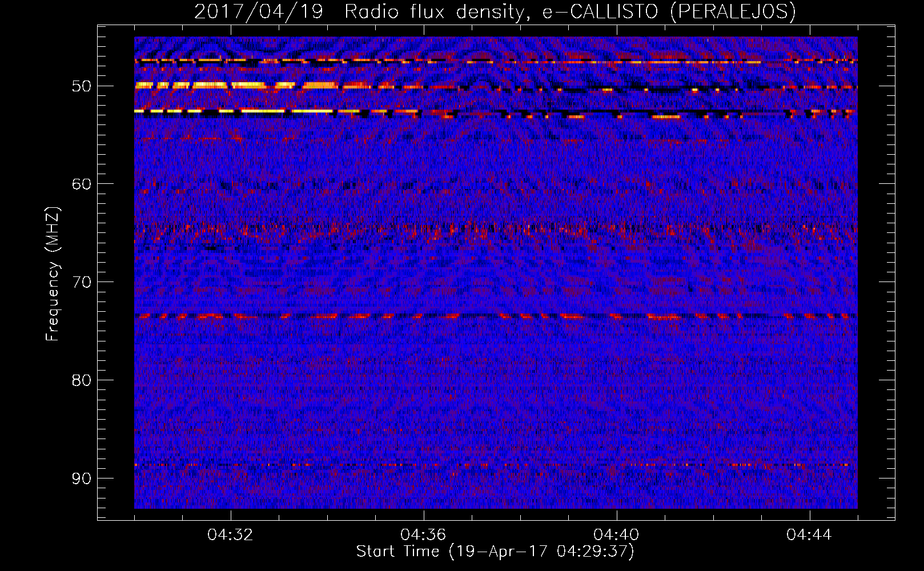Click the "Frequency (MHZ)" axis label
This screenshot has height=571, width=924.
click(53, 274)
